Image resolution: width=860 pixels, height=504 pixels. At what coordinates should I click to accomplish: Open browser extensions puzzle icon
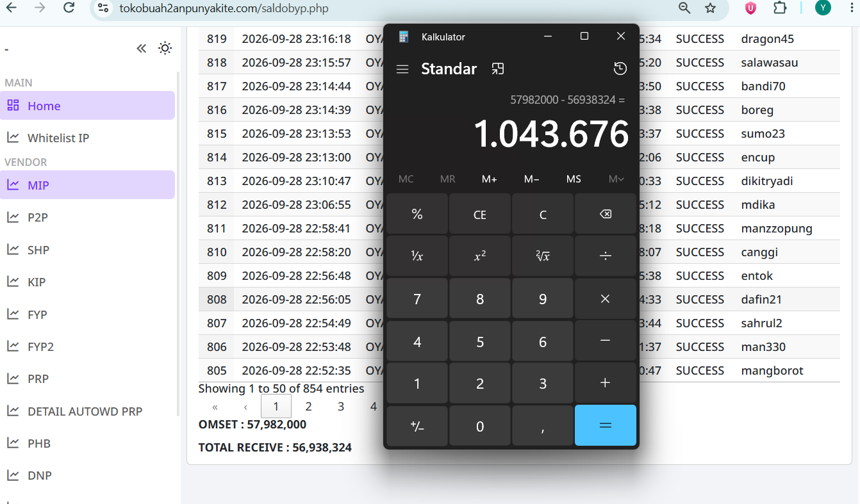(x=780, y=8)
